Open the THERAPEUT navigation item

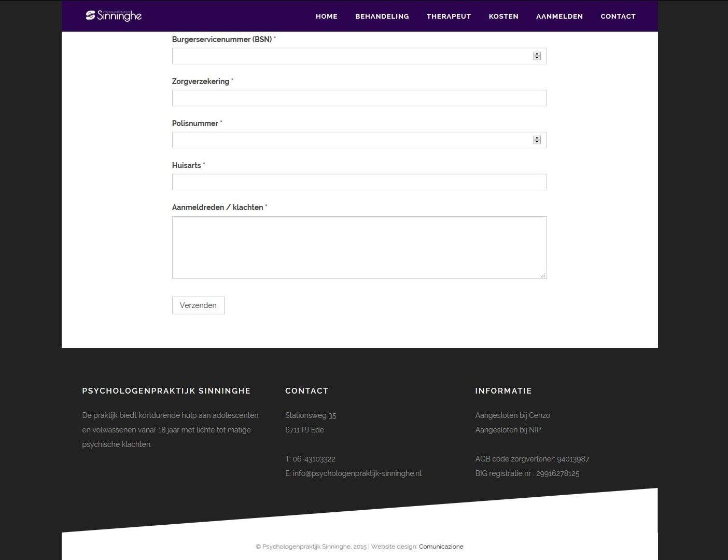tap(449, 16)
